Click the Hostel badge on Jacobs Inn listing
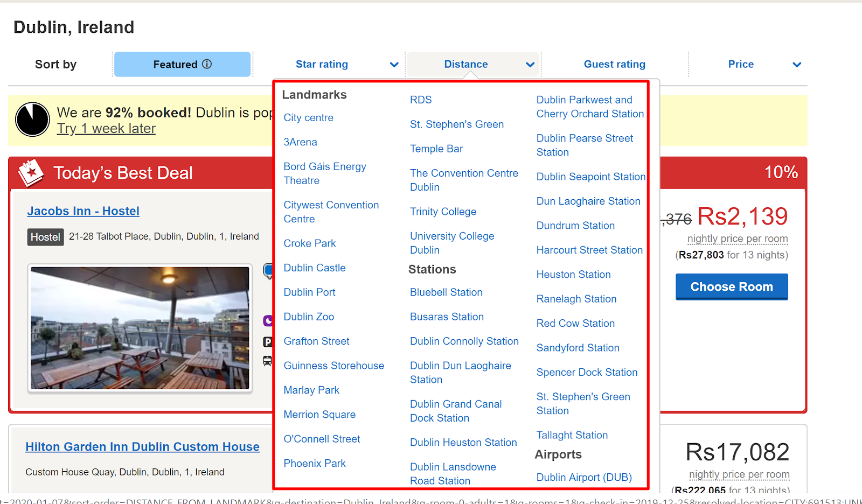Viewport: 862px width, 504px height. click(x=45, y=237)
